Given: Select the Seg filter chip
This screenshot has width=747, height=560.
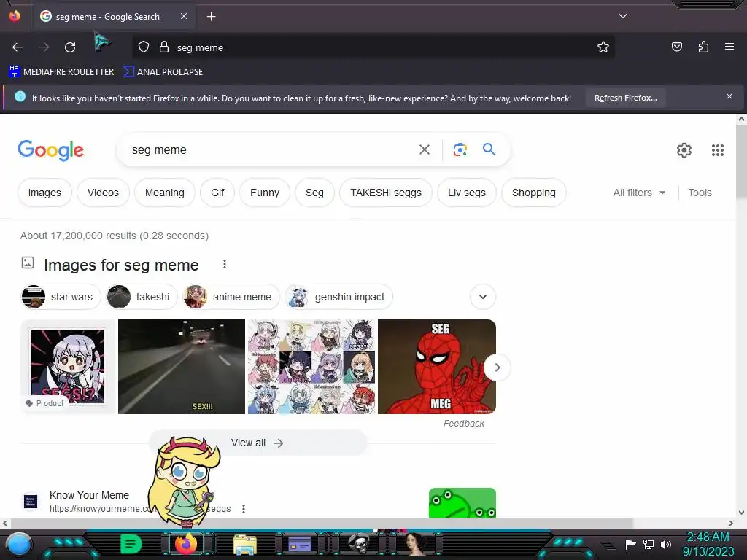Looking at the screenshot, I should pos(314,192).
